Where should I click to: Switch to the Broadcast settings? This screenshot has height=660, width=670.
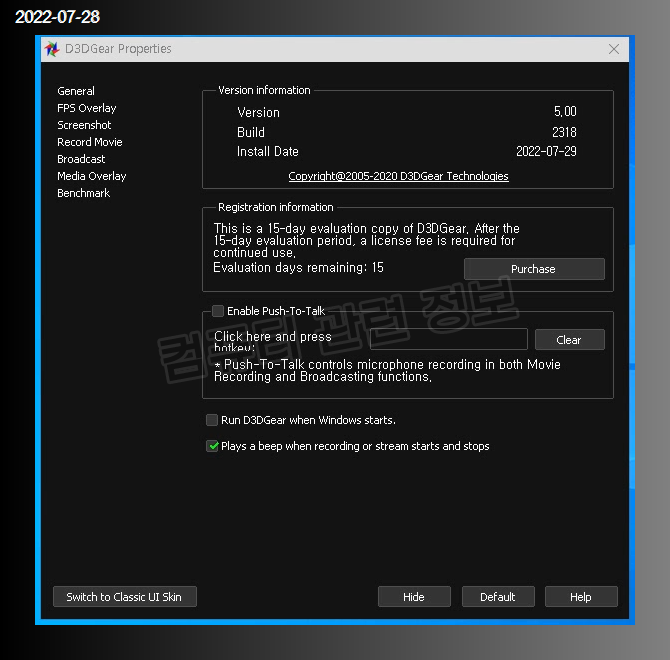[x=81, y=159]
